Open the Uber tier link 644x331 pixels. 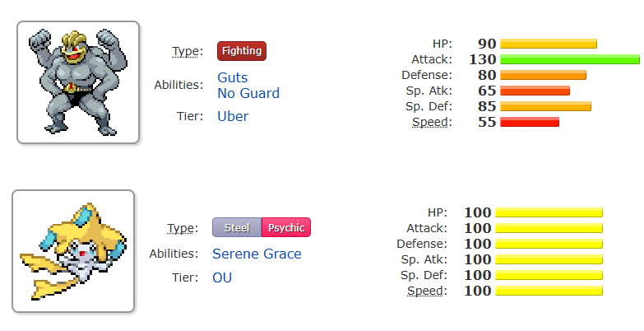[233, 116]
